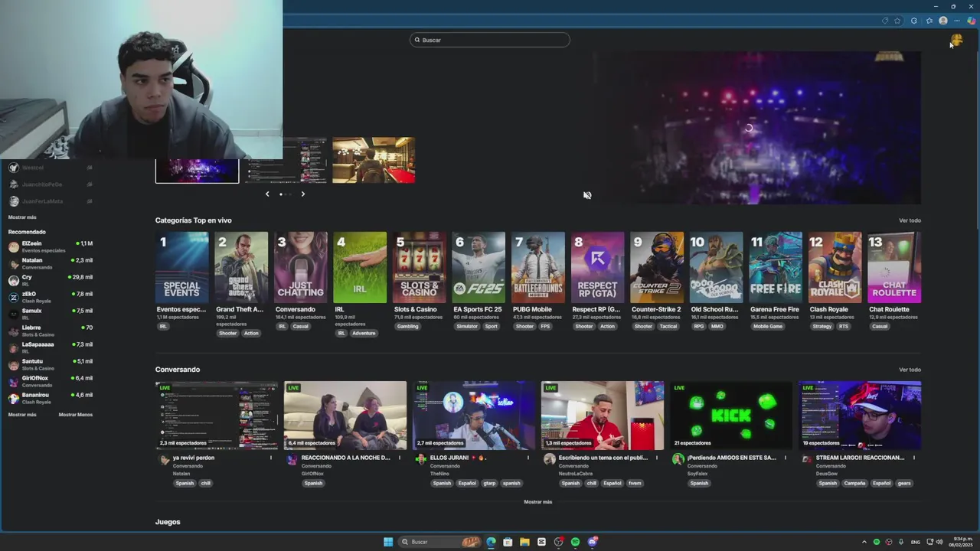This screenshot has height=551, width=980.
Task: Open the Special Events category card
Action: tap(182, 268)
